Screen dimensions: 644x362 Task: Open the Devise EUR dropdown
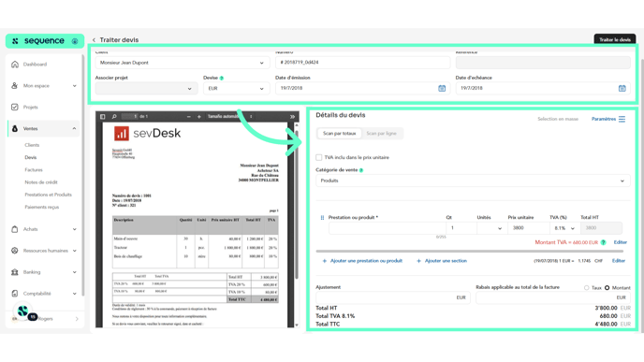236,88
